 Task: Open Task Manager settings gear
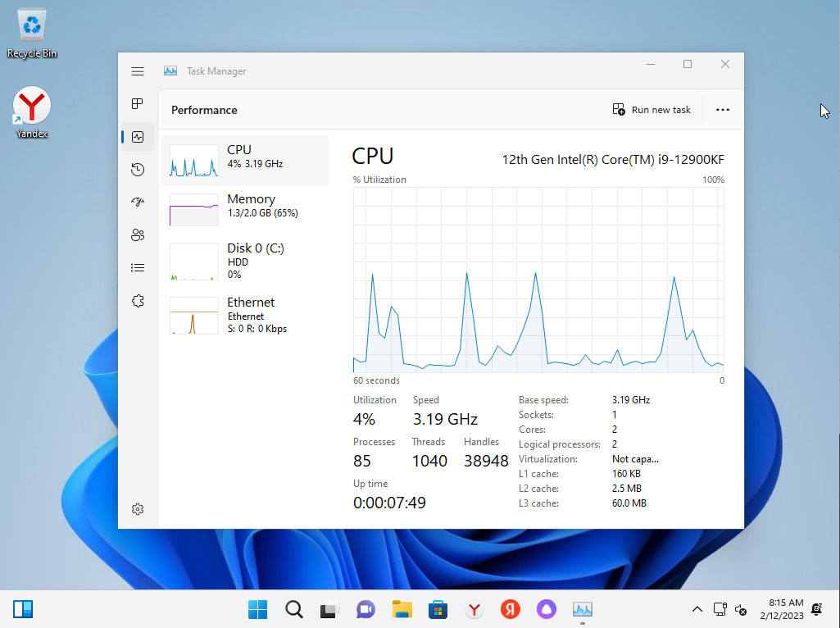pyautogui.click(x=138, y=509)
